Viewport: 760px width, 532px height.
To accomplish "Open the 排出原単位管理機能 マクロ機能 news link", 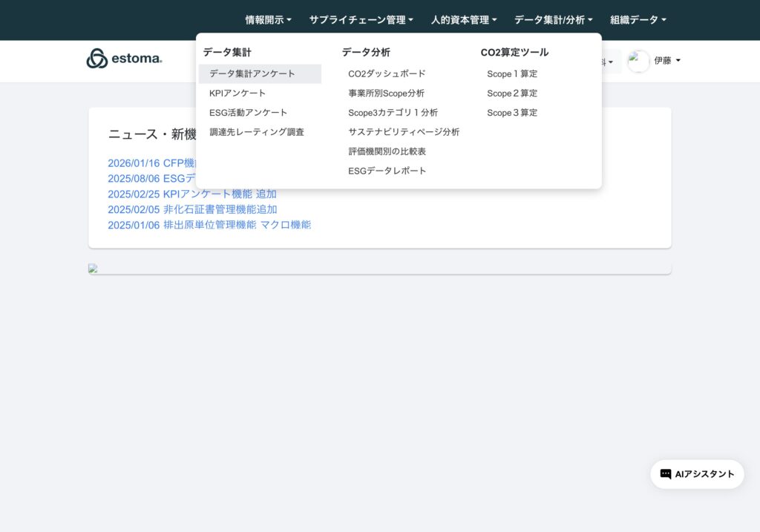I will [x=209, y=225].
